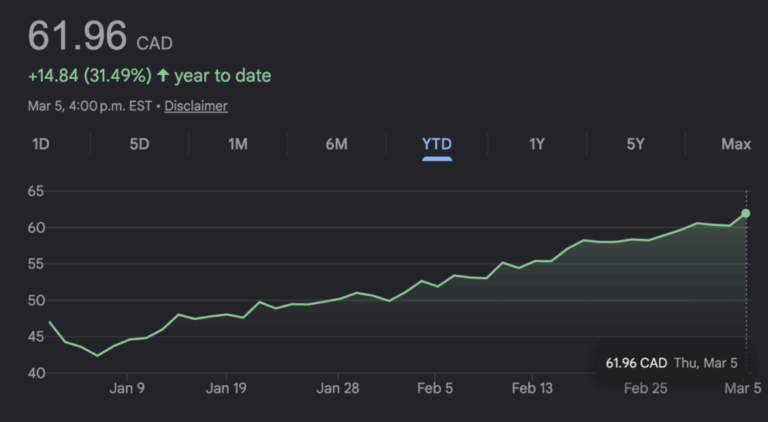Click the Jan 9 date label
Viewport: 768px width, 422px height.
(x=127, y=388)
